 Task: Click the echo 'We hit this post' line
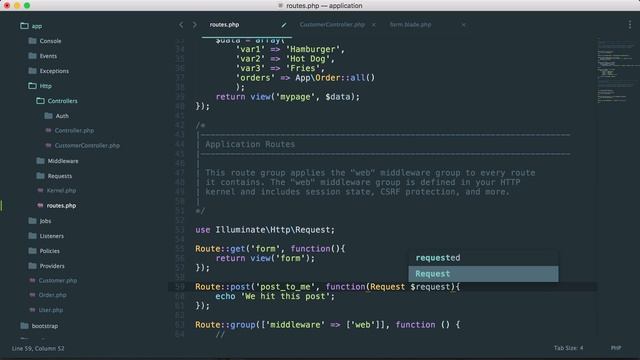(275, 297)
